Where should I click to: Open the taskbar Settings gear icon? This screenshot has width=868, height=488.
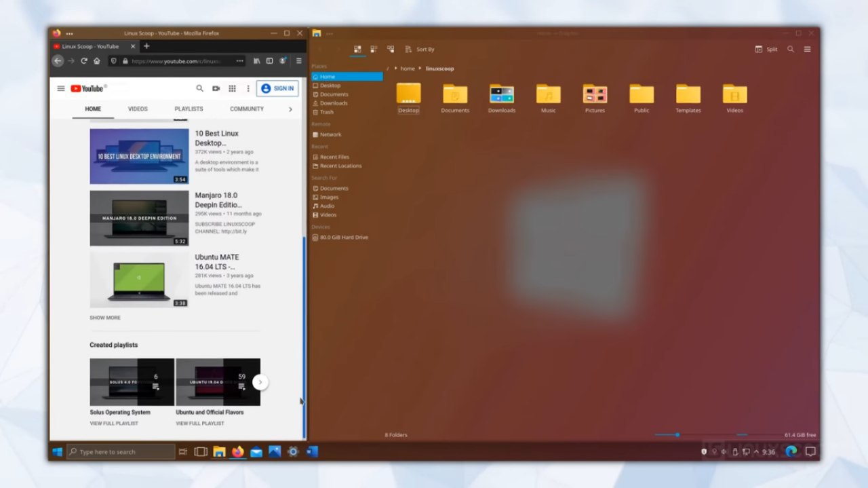click(293, 451)
